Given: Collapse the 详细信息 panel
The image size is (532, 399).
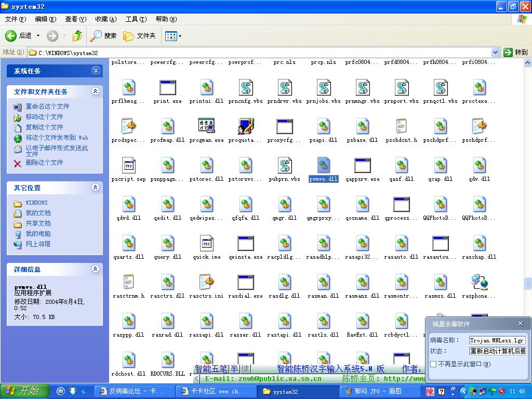Looking at the screenshot, I should tap(95, 269).
